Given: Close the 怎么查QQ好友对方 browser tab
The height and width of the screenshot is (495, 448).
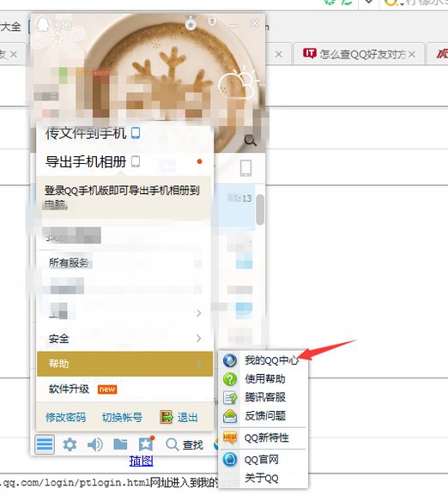Looking at the screenshot, I should [411, 55].
